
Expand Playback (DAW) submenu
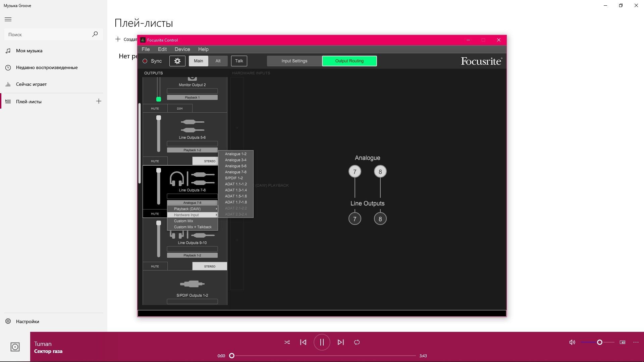[x=192, y=209]
